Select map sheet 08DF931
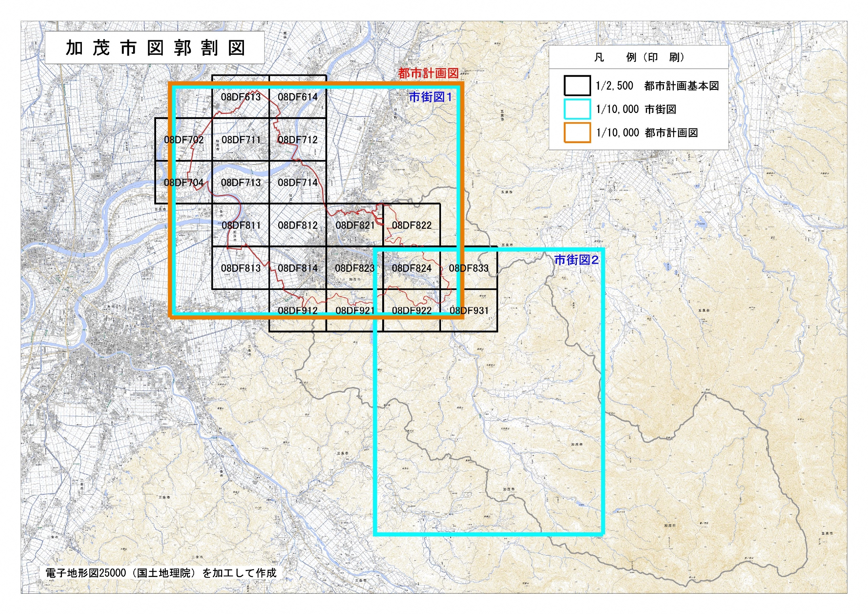The image size is (868, 614). coord(469,310)
